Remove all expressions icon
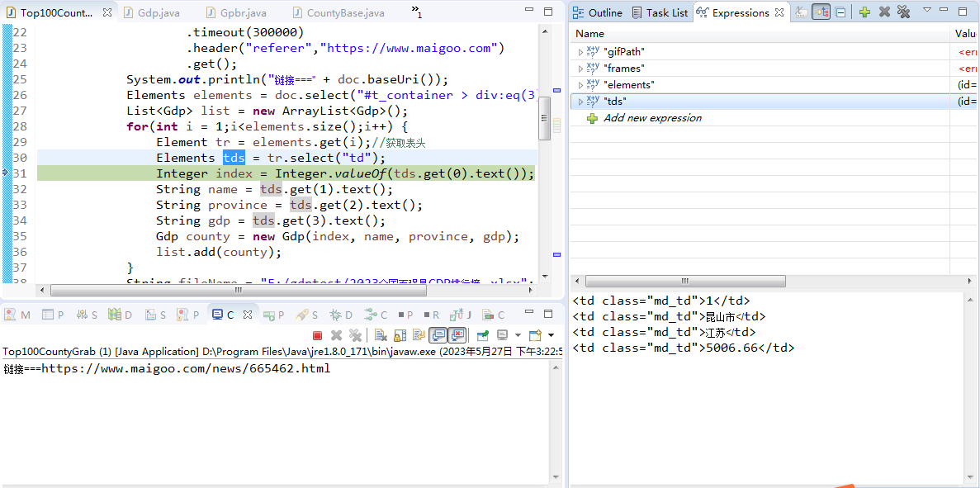The height and width of the screenshot is (488, 980). [x=903, y=12]
